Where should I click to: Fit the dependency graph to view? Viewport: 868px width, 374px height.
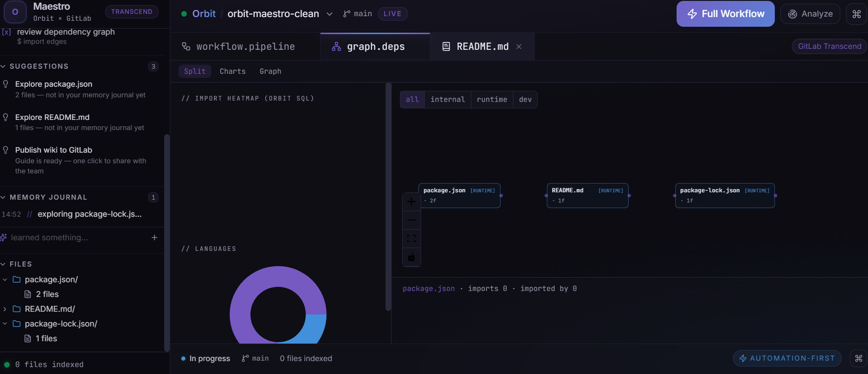[411, 238]
